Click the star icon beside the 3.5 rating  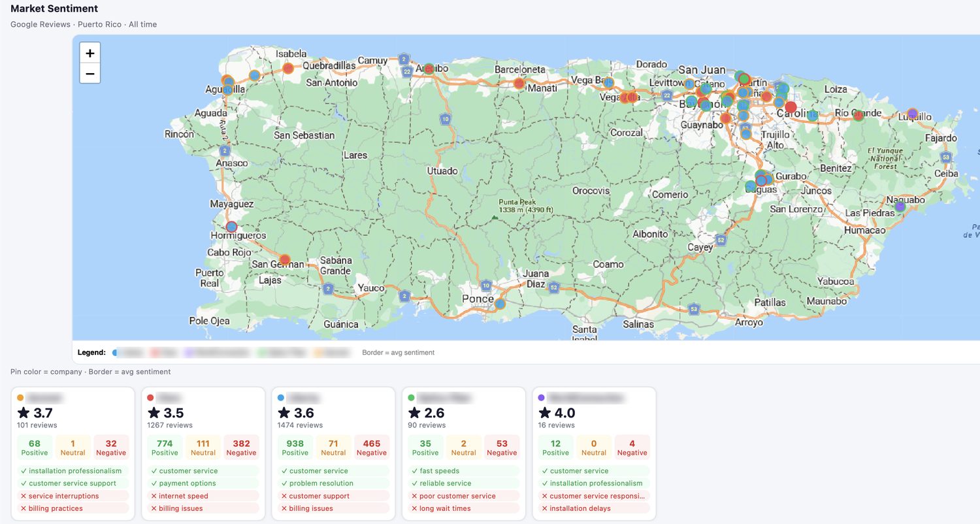154,413
